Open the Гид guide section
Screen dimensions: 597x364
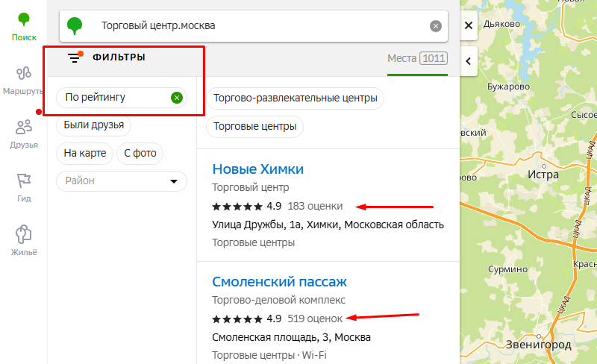[24, 188]
